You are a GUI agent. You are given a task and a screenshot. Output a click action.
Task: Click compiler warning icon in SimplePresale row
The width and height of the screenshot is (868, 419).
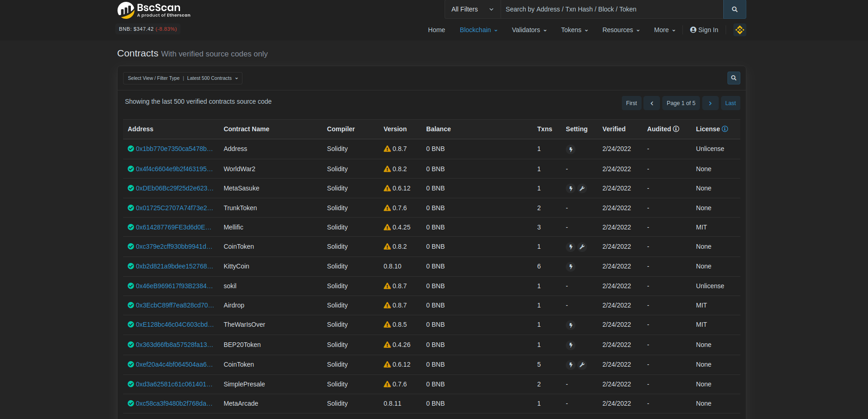coord(387,384)
